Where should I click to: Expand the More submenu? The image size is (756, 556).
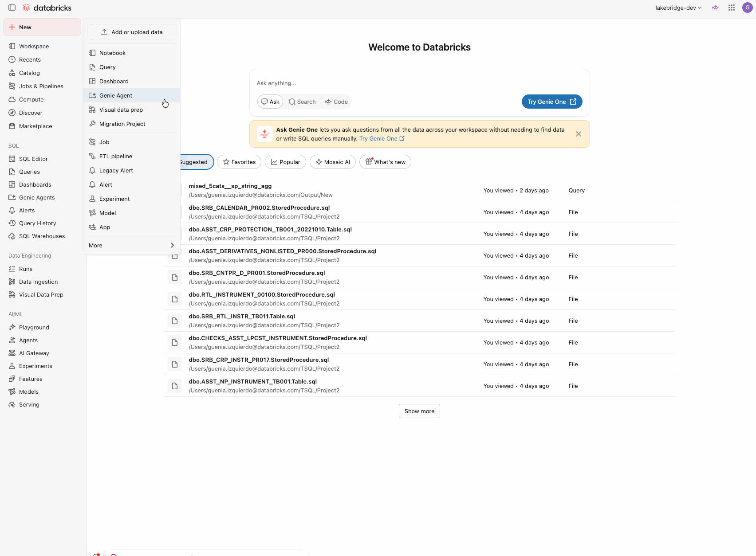132,245
